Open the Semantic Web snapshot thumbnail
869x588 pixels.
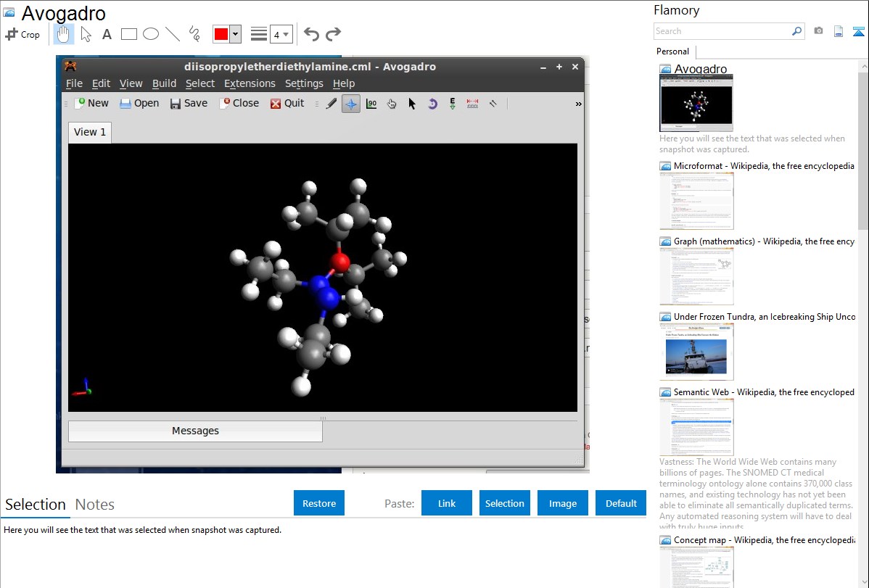tap(696, 427)
